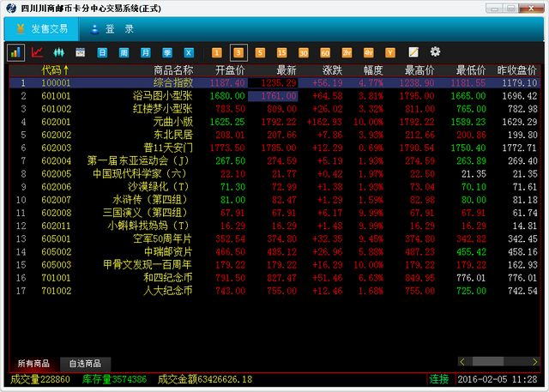
Task: Open settings gear in toolbar
Action: [x=435, y=52]
